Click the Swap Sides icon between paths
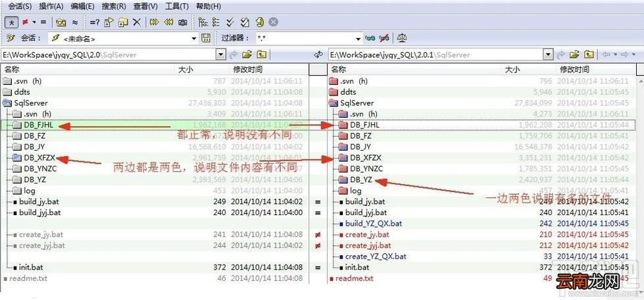The width and height of the screenshot is (644, 300). (318, 54)
